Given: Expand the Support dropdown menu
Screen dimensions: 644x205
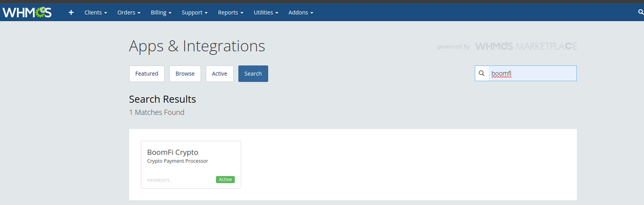Looking at the screenshot, I should click(194, 12).
